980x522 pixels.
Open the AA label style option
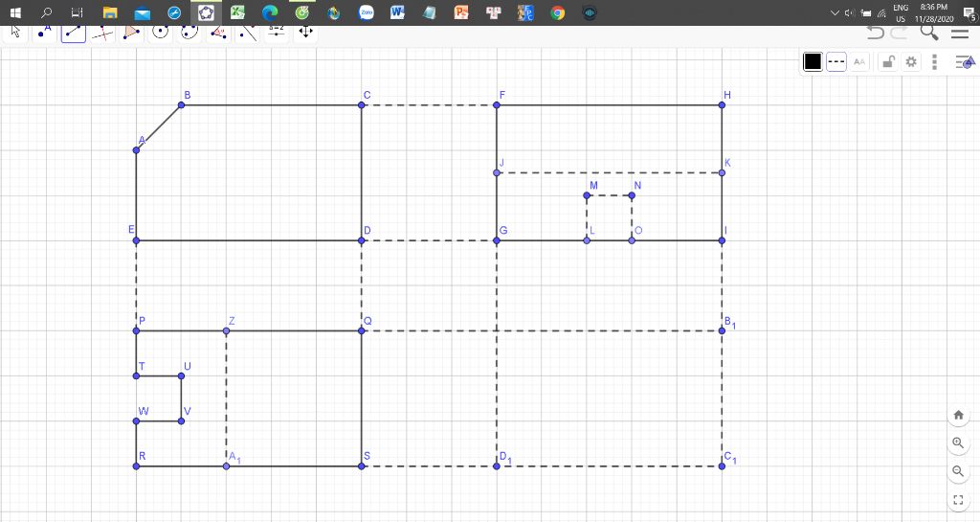click(859, 61)
